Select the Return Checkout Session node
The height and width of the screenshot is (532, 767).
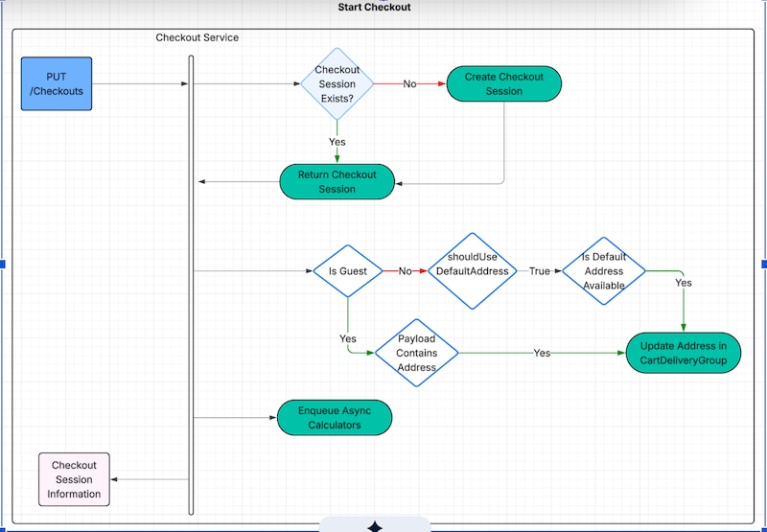click(337, 181)
